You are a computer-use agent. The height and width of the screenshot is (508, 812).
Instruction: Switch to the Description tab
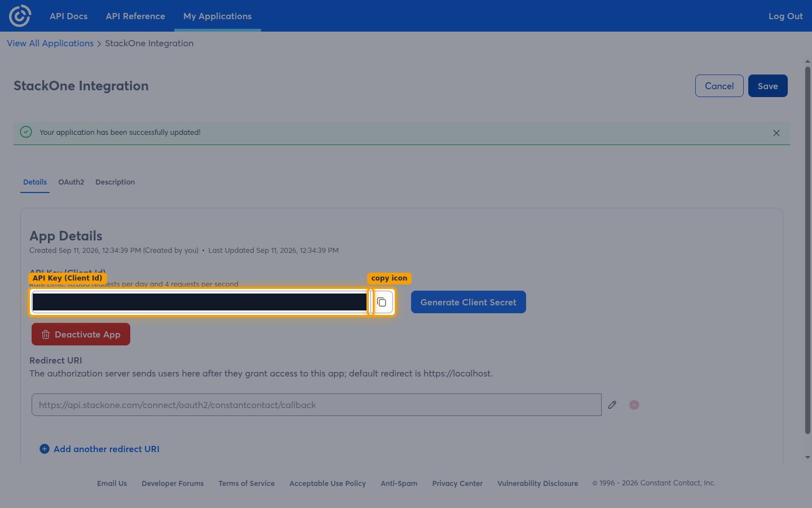(x=115, y=182)
